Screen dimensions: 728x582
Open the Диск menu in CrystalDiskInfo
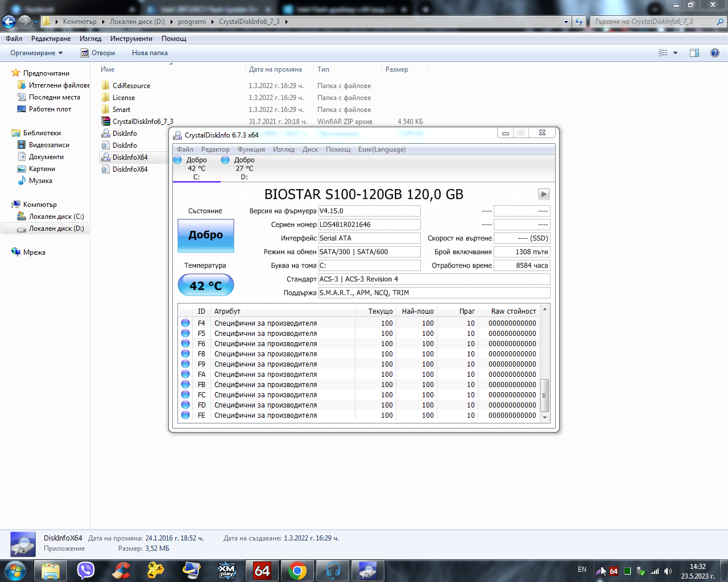point(310,149)
